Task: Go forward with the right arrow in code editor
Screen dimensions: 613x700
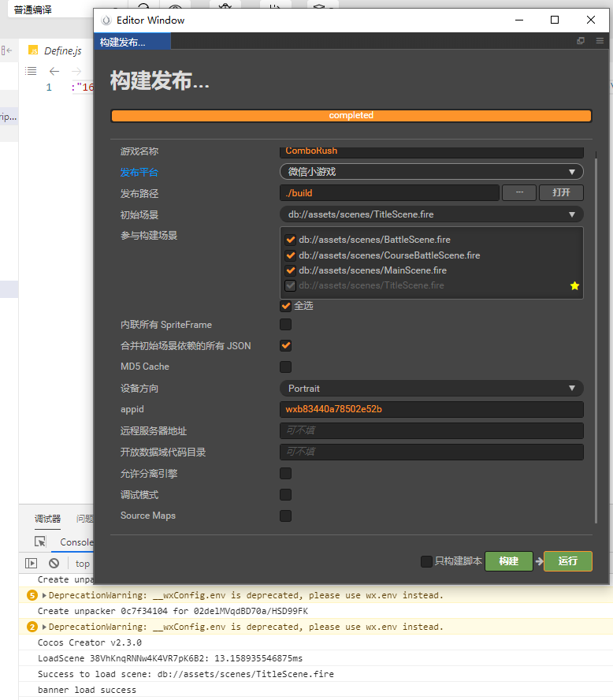Action: point(76,71)
